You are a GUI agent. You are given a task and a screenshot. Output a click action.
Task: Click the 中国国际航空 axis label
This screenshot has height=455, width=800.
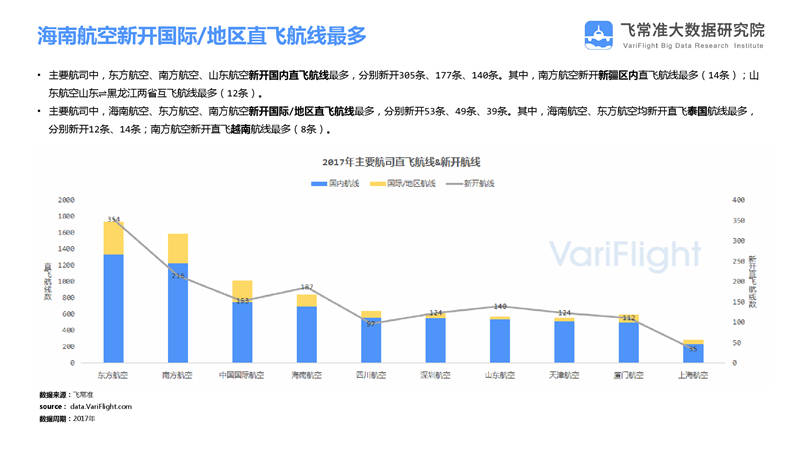click(x=241, y=375)
